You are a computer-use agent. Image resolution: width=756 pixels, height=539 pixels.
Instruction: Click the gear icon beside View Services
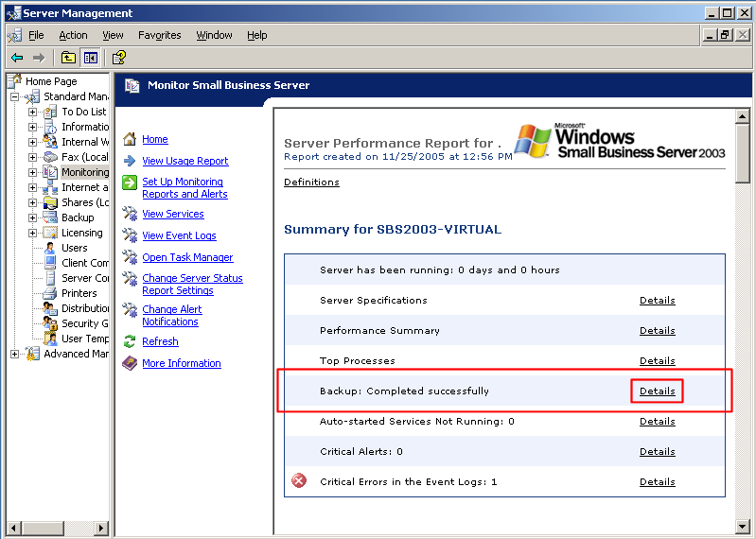pyautogui.click(x=130, y=214)
